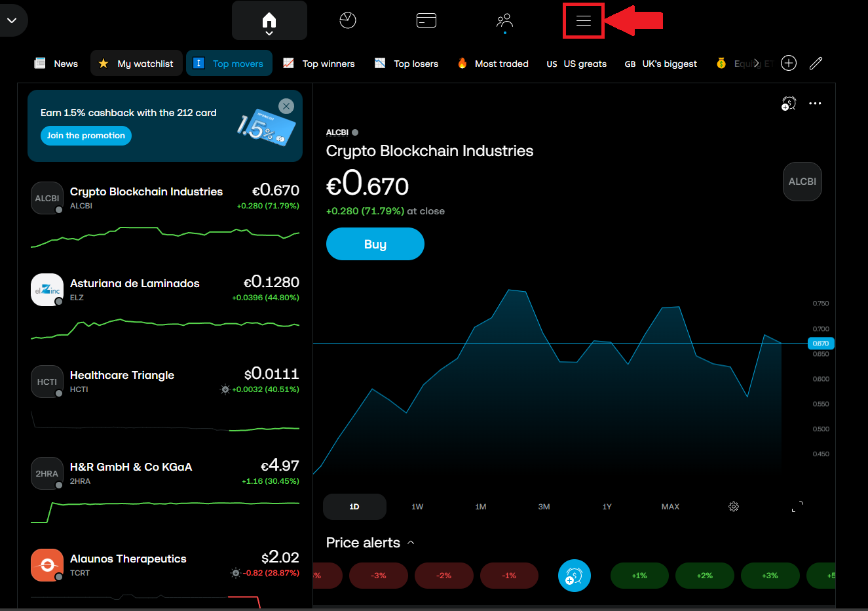Click the Buy button
The height and width of the screenshot is (611, 868).
tap(375, 244)
